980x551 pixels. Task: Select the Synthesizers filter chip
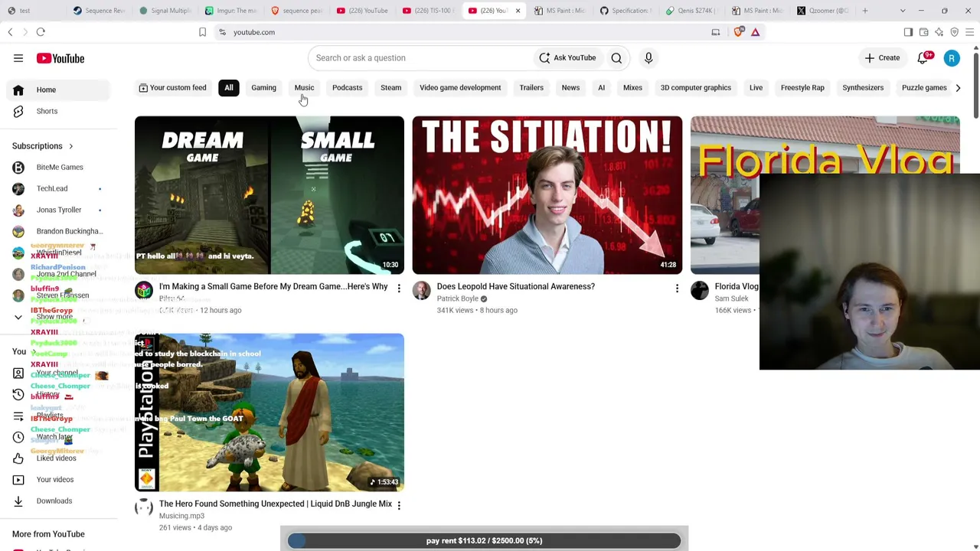863,87
